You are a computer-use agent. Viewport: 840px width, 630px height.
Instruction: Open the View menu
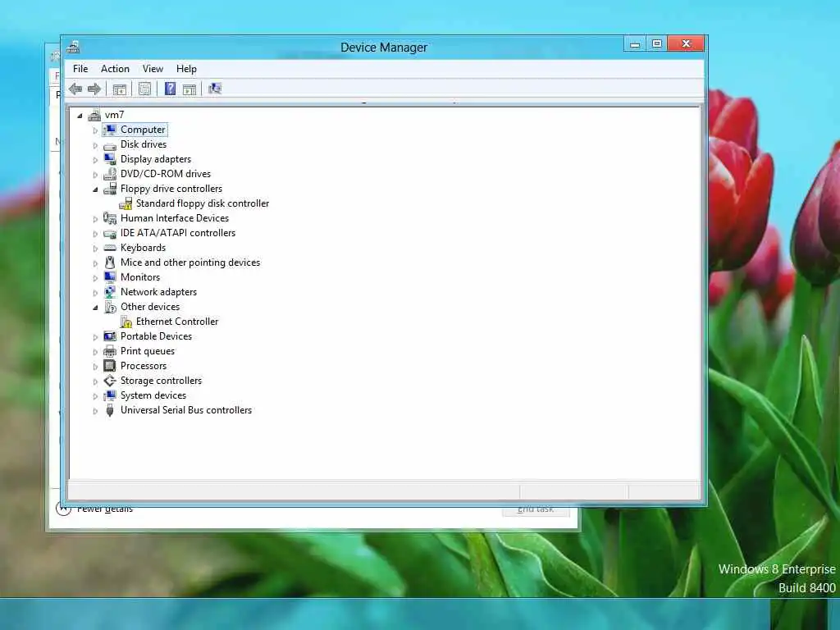pos(153,69)
